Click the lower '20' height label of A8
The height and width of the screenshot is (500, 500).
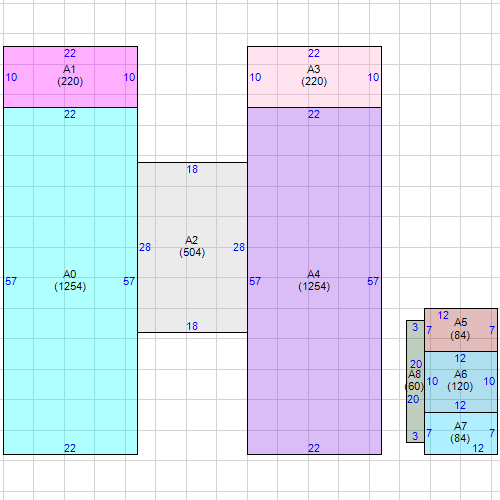point(413,399)
